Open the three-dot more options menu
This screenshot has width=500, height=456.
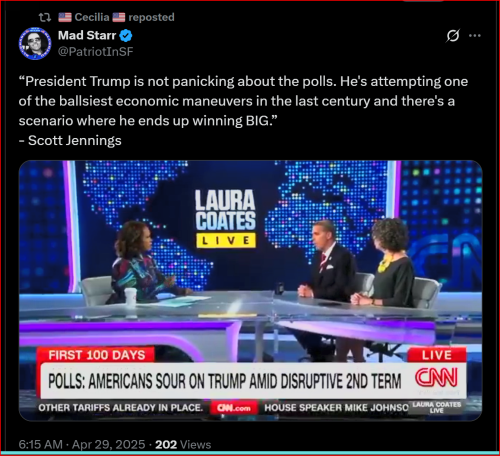[x=475, y=36]
